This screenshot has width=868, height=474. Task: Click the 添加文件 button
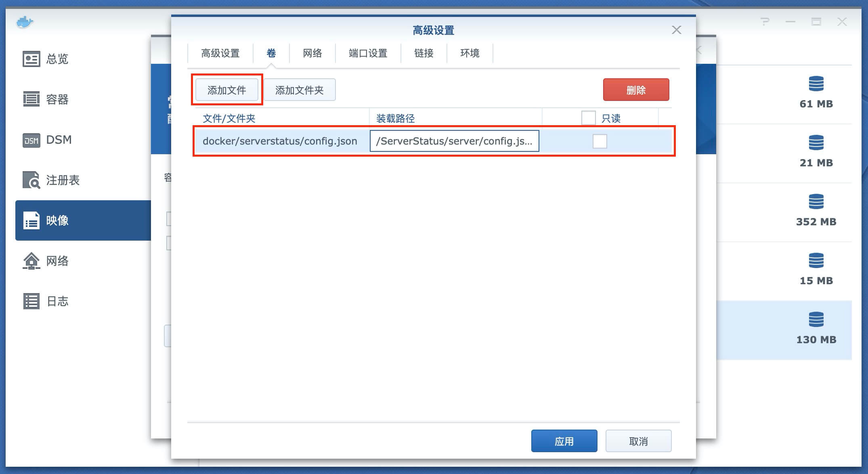[226, 90]
